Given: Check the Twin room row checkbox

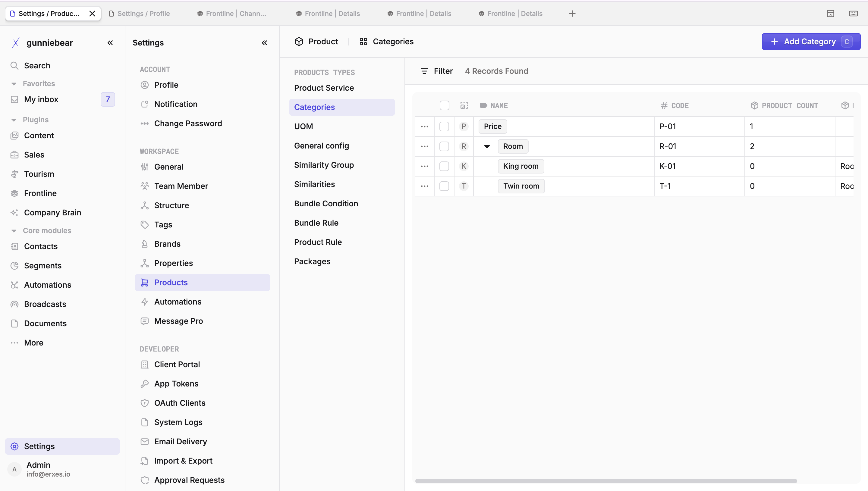Looking at the screenshot, I should (x=444, y=186).
